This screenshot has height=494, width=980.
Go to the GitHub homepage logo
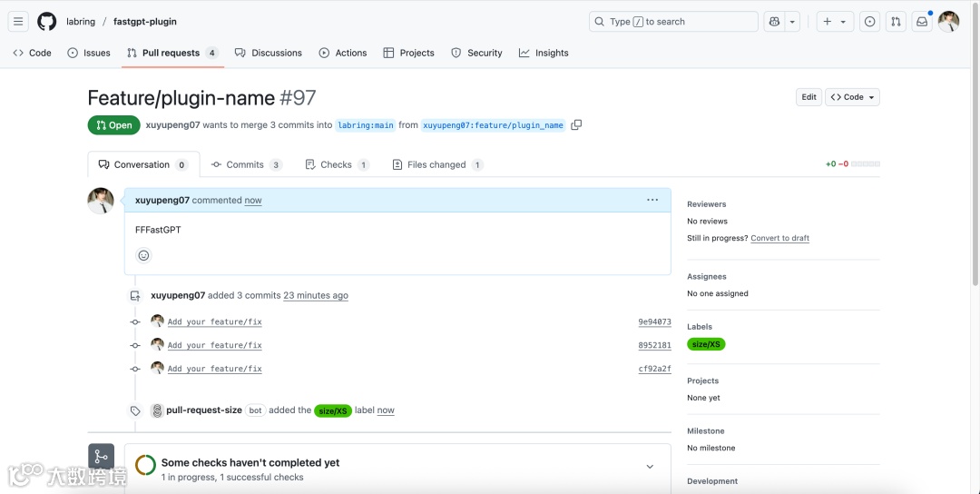pyautogui.click(x=47, y=21)
